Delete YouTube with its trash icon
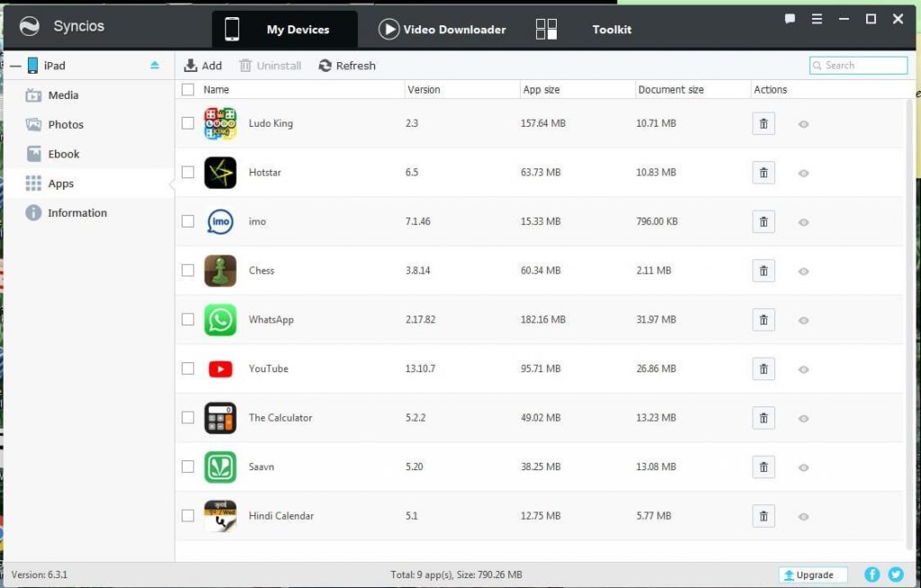The width and height of the screenshot is (921, 588). [764, 369]
